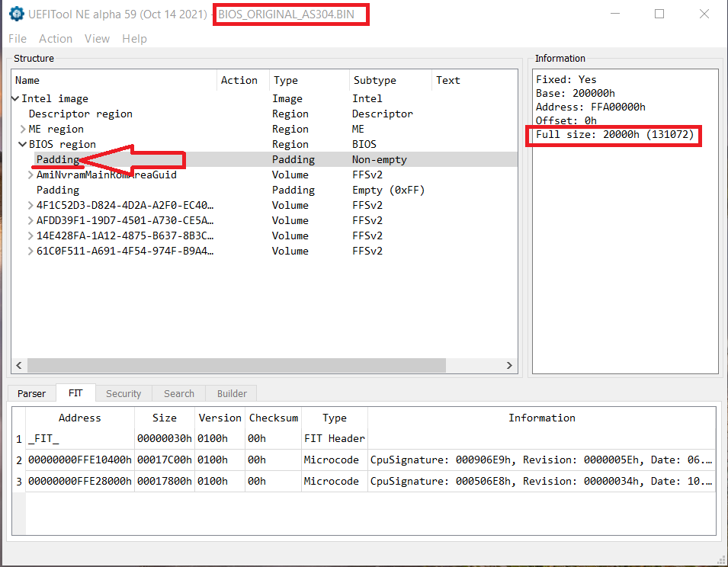This screenshot has width=728, height=567.
Task: Switch to the Parser tab
Action: coord(31,393)
